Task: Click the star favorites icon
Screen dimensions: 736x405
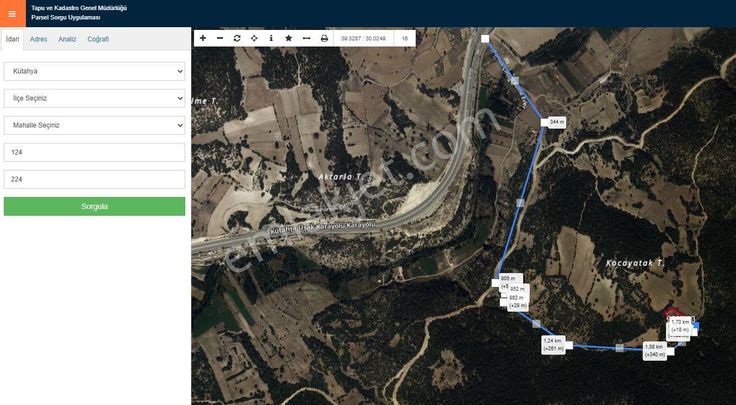Action: (288, 38)
